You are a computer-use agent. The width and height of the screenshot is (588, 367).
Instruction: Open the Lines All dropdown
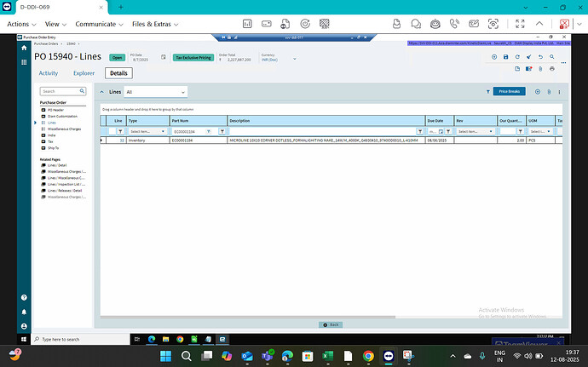coord(156,92)
